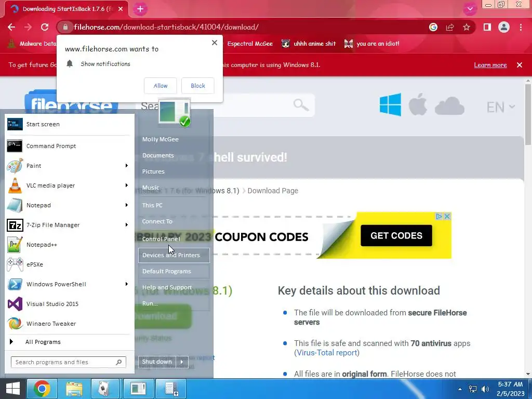Expand Notepad jump list arrow
The height and width of the screenshot is (399, 532).
[127, 205]
